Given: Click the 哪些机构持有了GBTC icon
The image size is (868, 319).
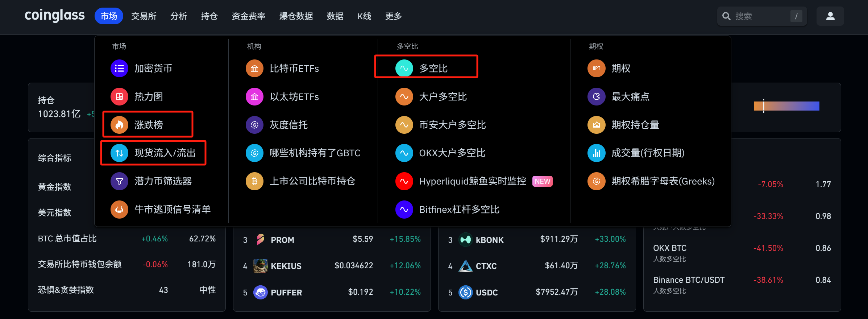Looking at the screenshot, I should pos(254,153).
